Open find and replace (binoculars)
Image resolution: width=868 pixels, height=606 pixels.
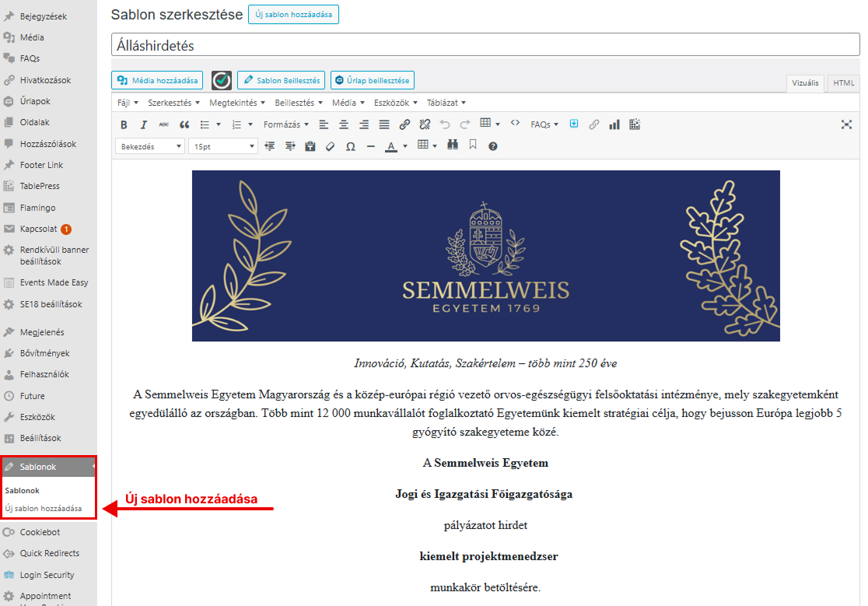[453, 145]
